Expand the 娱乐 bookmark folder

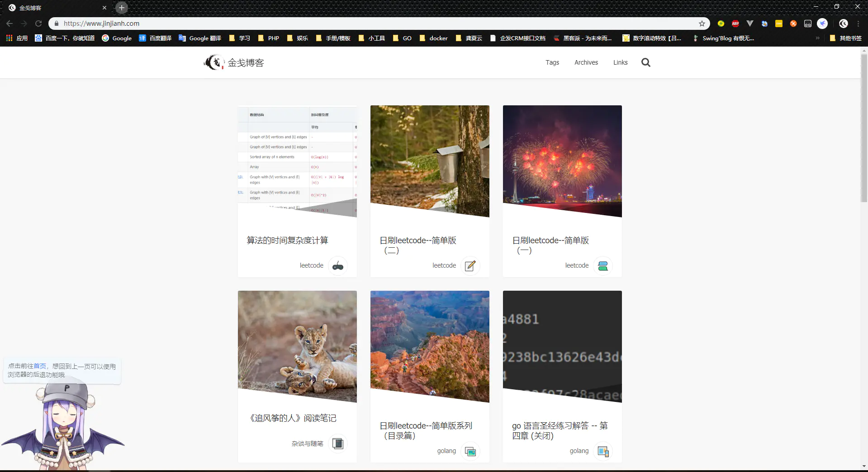(x=298, y=38)
